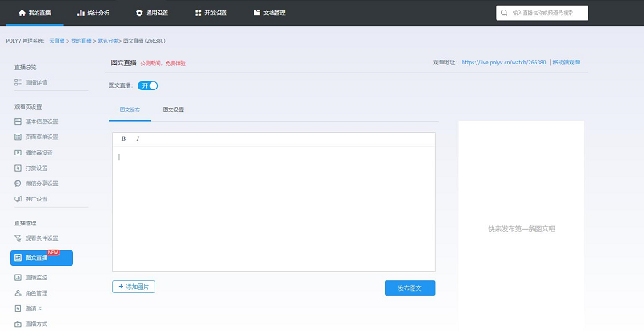Click the Bold formatting icon in editor
Screen dimensions: 644x331
(x=123, y=139)
